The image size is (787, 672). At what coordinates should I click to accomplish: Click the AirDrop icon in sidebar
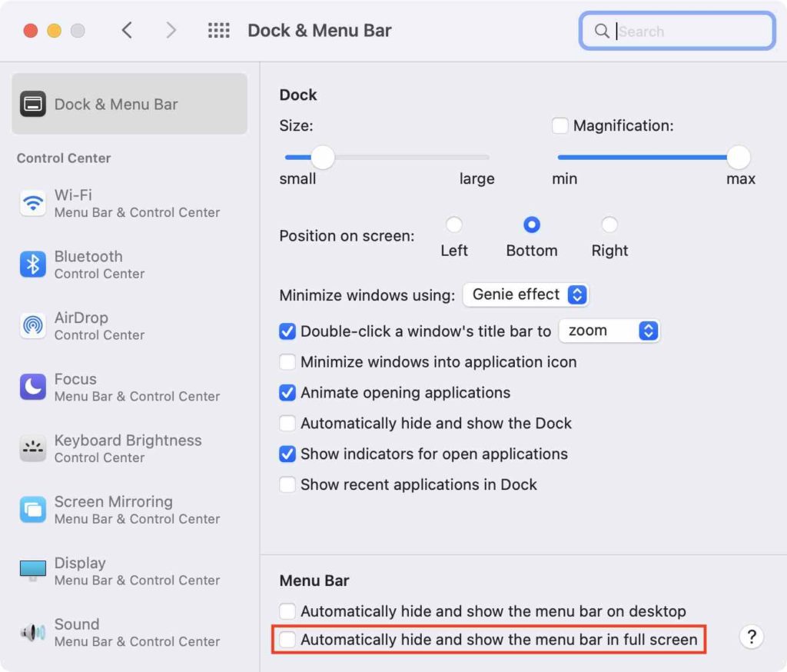33,325
